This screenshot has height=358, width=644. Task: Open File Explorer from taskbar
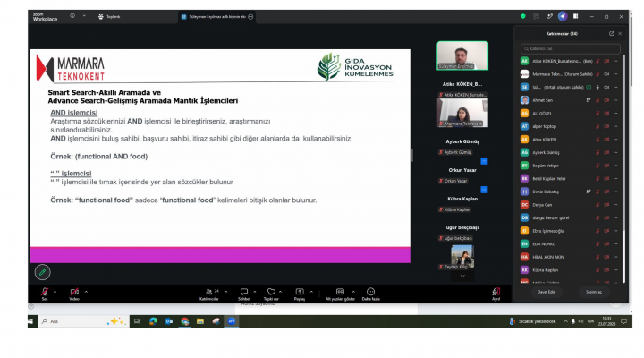[200, 321]
